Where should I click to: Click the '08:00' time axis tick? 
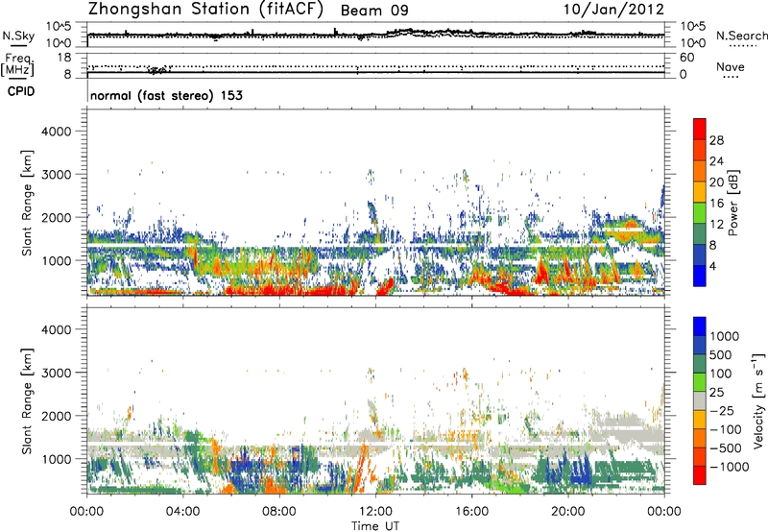point(279,512)
